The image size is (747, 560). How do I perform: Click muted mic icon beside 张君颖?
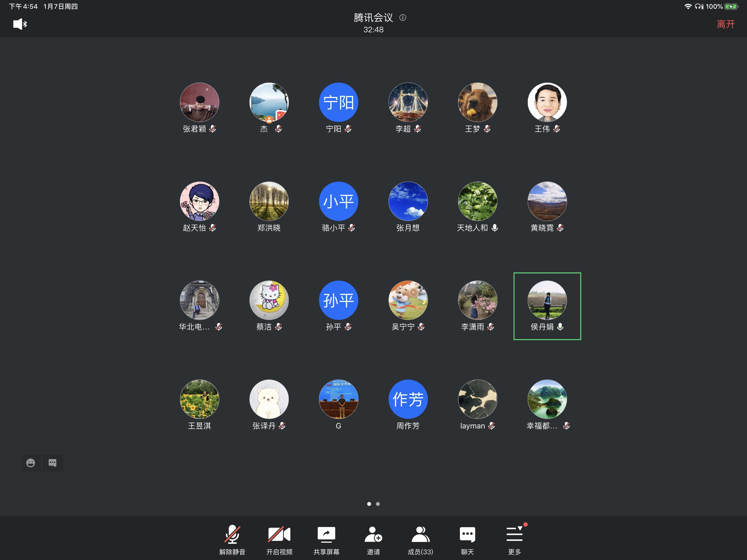[x=212, y=129]
